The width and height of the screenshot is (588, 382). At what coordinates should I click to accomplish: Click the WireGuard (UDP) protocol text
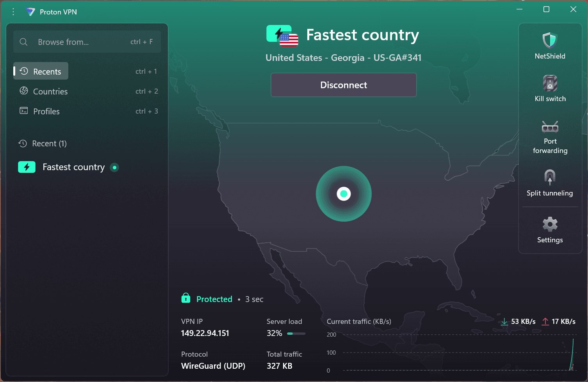coord(213,366)
